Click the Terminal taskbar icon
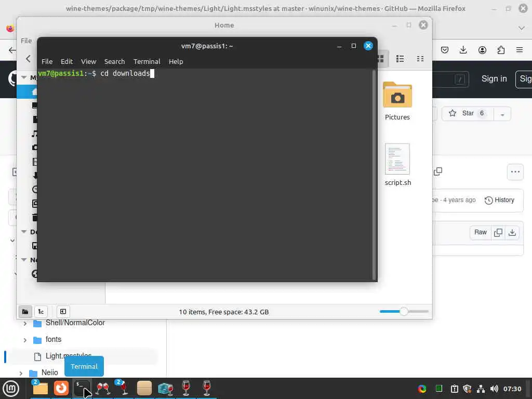The height and width of the screenshot is (399, 532). pos(82,389)
